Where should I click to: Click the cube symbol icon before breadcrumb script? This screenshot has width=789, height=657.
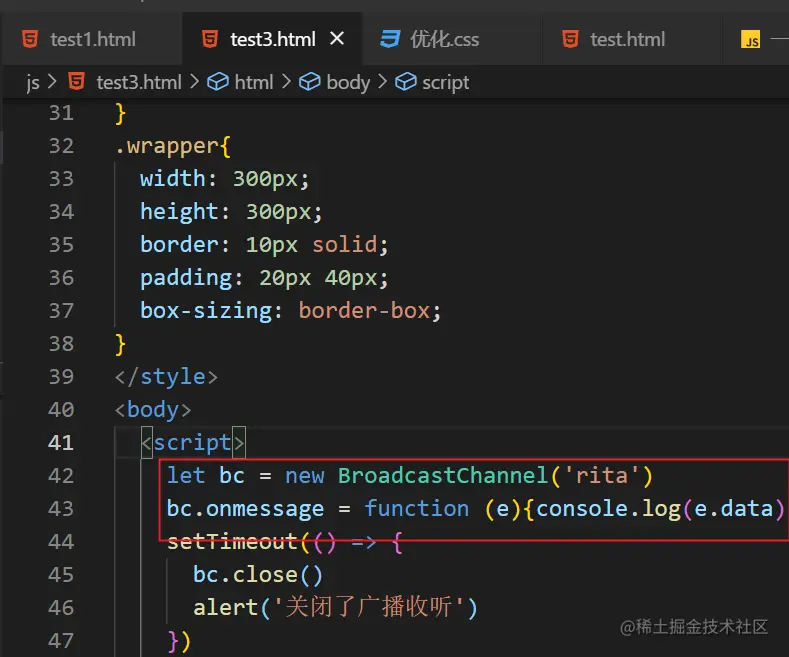pos(406,82)
